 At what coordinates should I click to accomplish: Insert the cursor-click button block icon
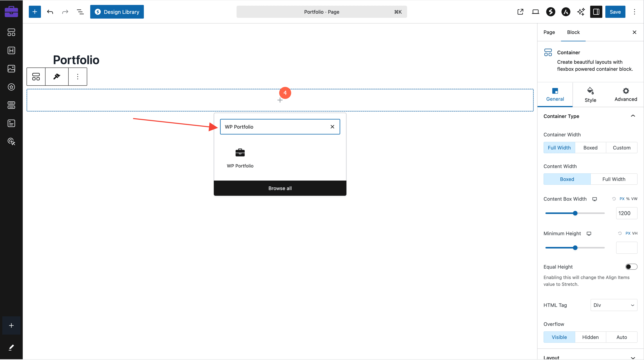coord(11,142)
